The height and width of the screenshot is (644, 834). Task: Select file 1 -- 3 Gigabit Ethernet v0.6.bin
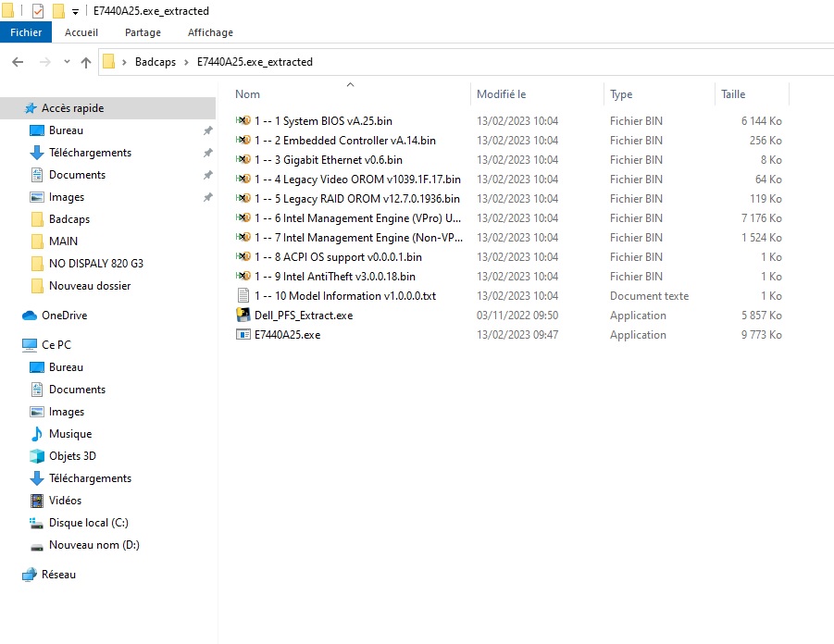point(329,160)
